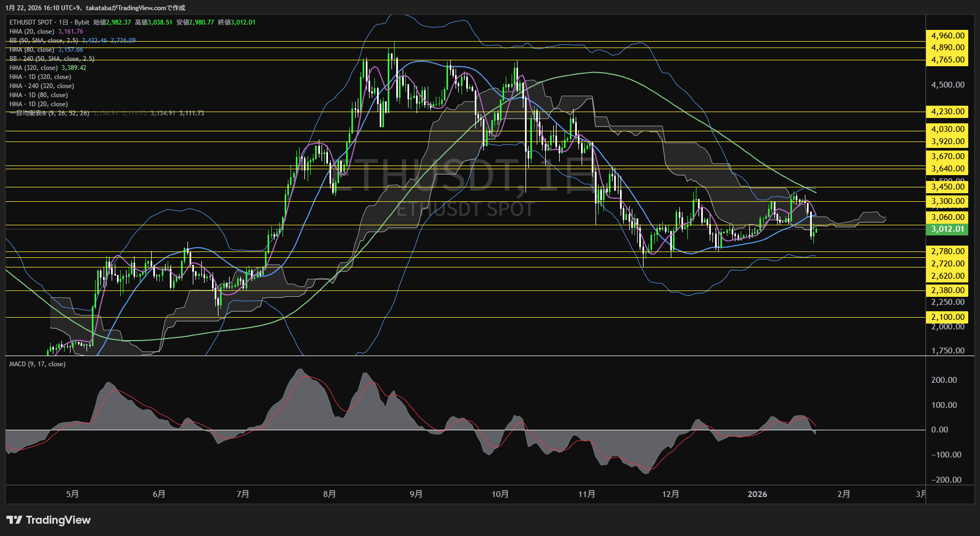Viewport: 980px width, 536px height.
Task: Click the yellow 3,450.00 price level tag
Action: point(947,186)
